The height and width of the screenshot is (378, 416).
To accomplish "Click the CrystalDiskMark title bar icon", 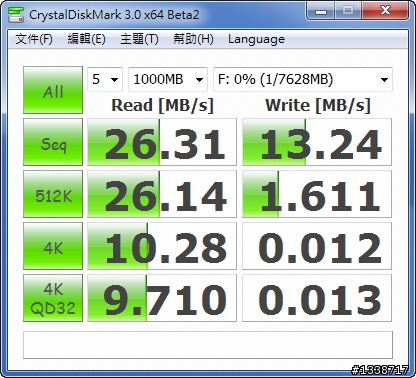I will coord(16,14).
